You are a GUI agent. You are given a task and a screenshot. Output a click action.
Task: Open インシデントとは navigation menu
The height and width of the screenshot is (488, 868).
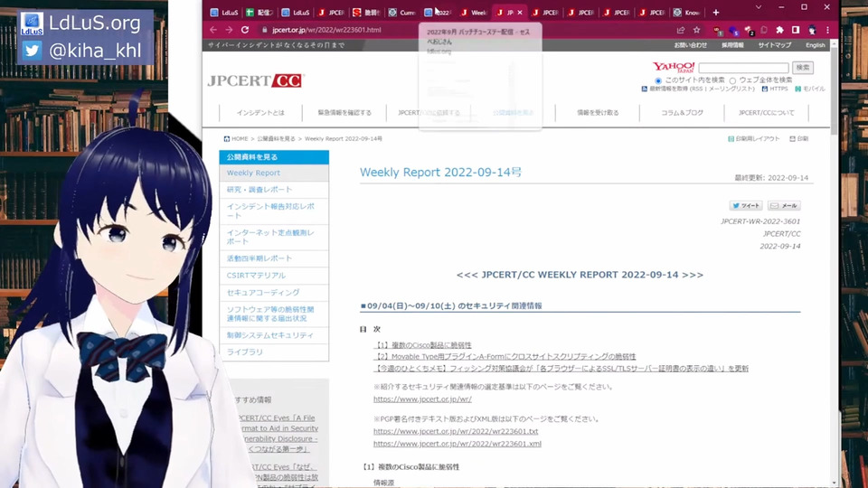(x=260, y=113)
